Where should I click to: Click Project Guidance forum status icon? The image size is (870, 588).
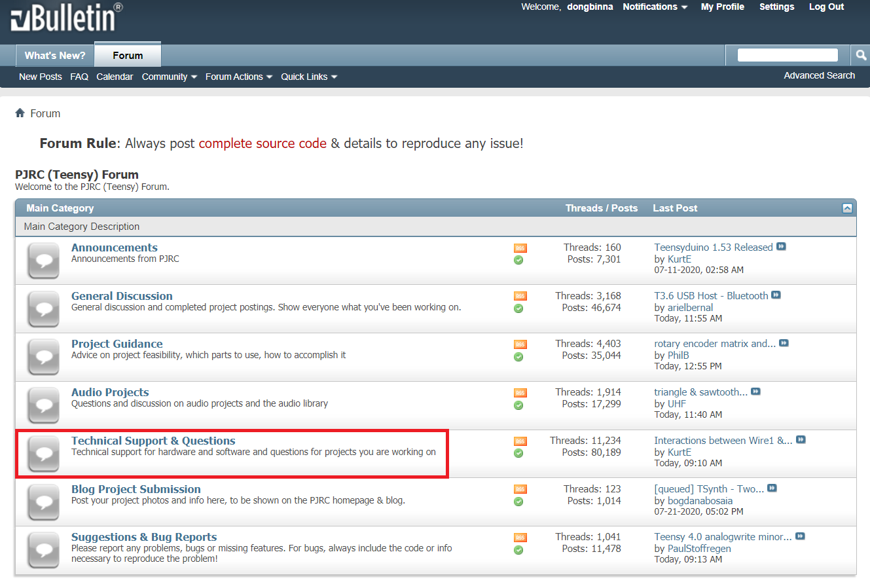click(44, 358)
